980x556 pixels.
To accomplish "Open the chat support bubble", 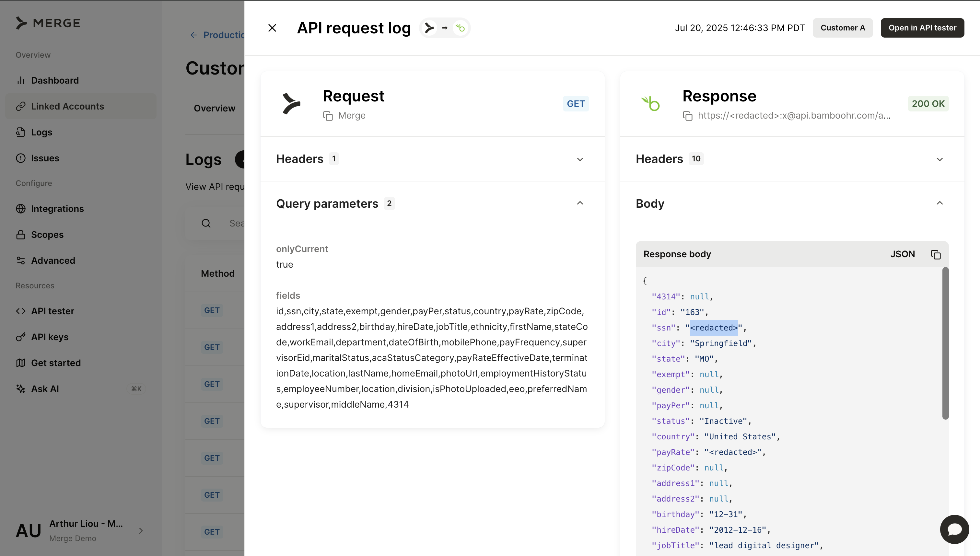I will tap(954, 529).
